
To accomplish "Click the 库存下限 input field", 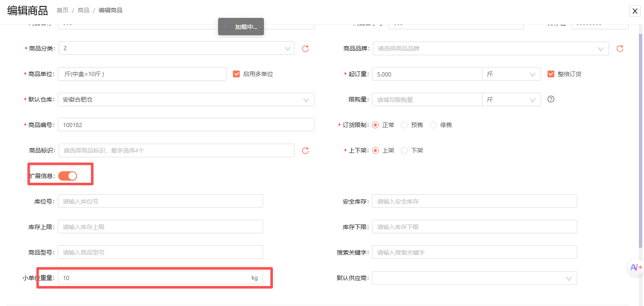I will click(x=474, y=227).
